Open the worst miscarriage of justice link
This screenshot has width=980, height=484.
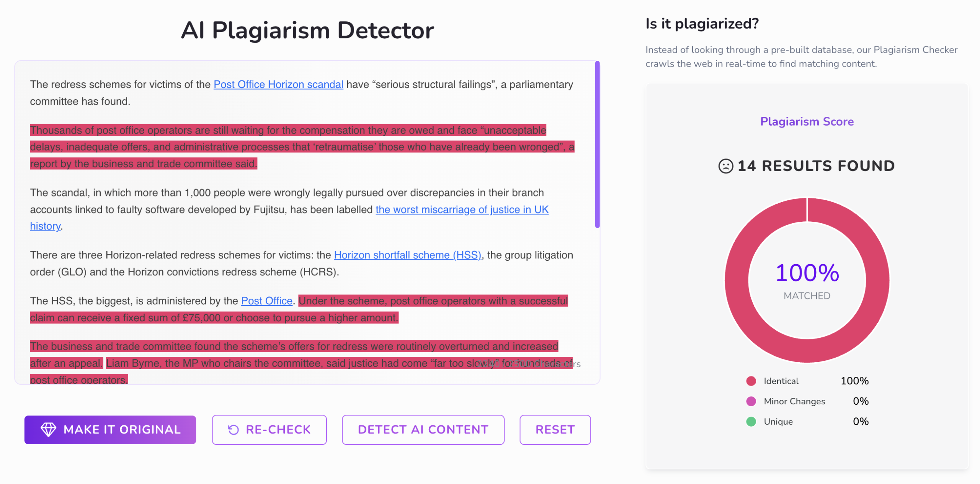462,210
